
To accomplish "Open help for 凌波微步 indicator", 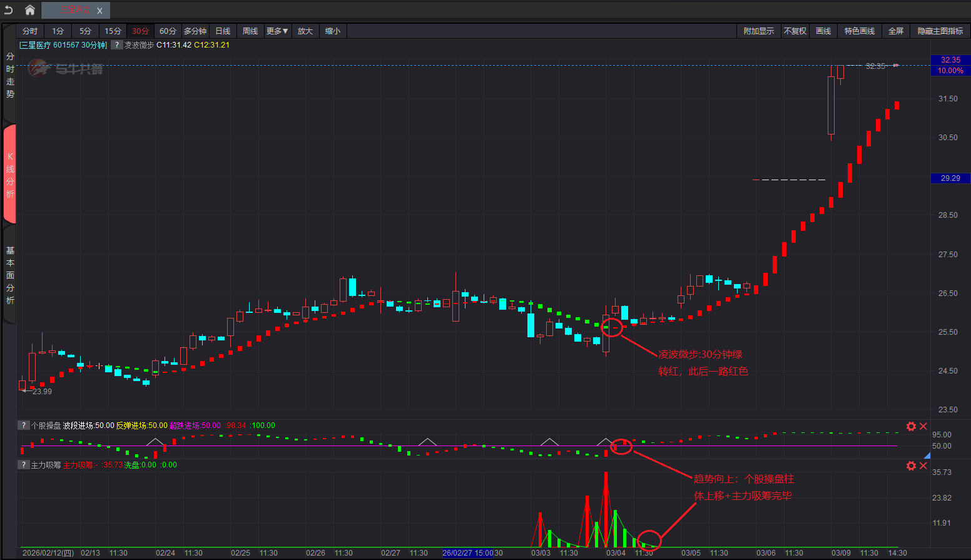I will (x=116, y=45).
